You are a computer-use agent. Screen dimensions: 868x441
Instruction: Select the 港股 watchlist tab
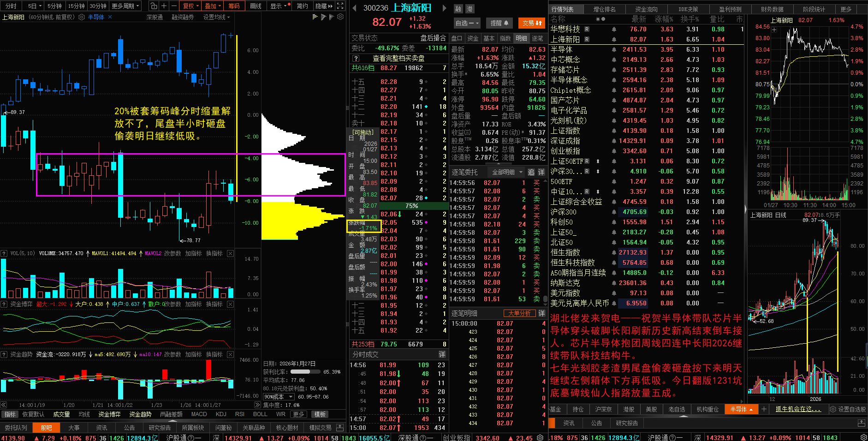click(x=629, y=409)
